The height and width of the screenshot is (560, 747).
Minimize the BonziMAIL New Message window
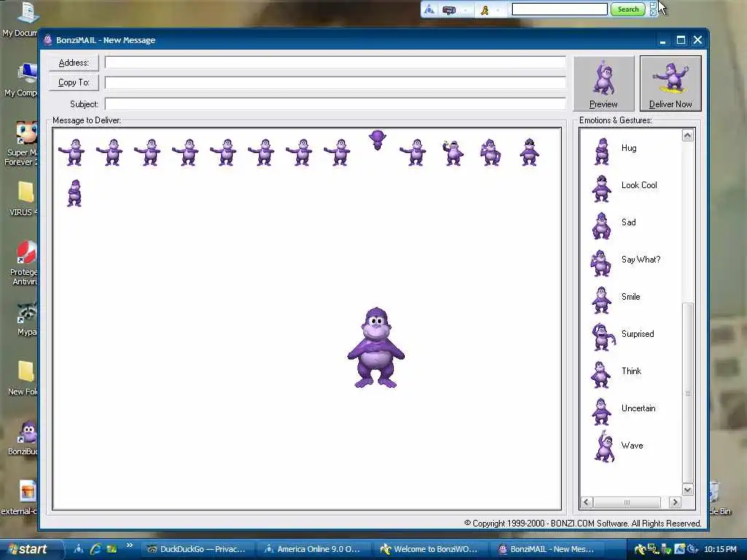click(x=662, y=40)
